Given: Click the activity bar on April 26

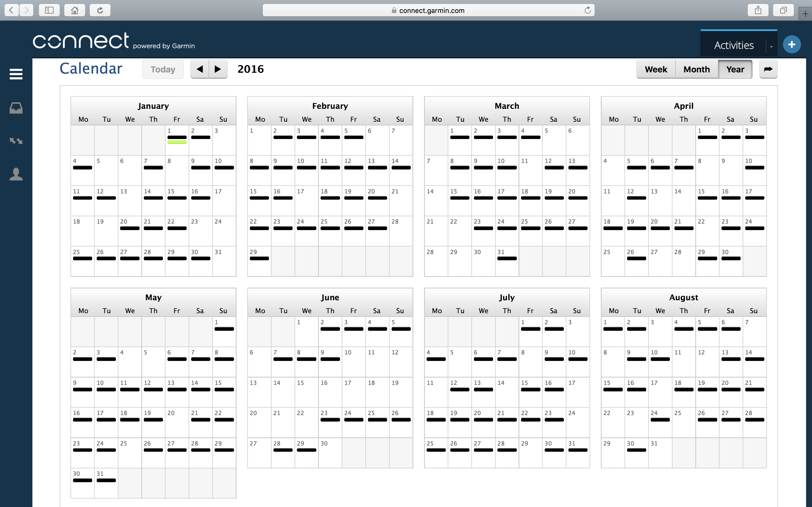Looking at the screenshot, I should click(636, 258).
